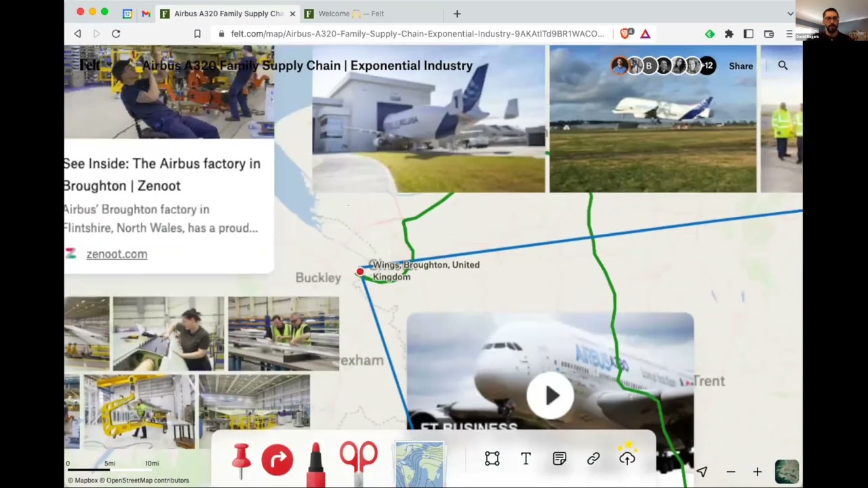Open map search magnifier
This screenshot has width=868, height=488.
point(783,66)
